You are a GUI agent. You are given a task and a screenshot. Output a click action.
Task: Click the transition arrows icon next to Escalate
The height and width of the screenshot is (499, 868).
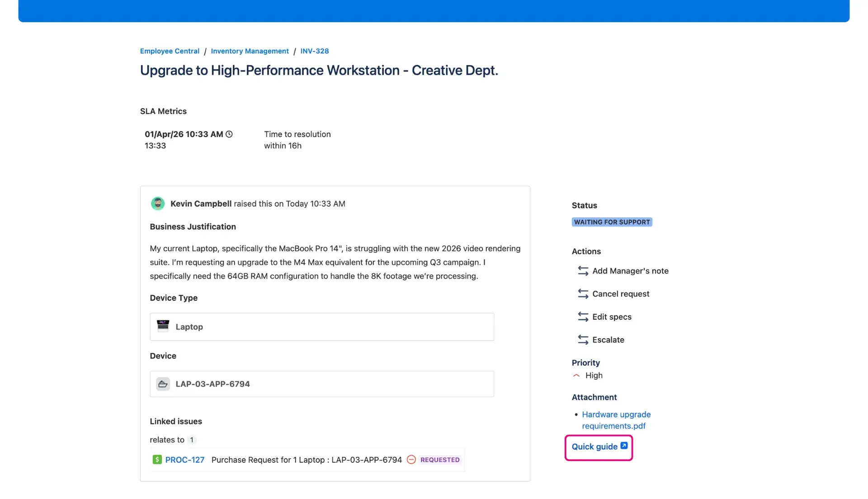point(582,339)
